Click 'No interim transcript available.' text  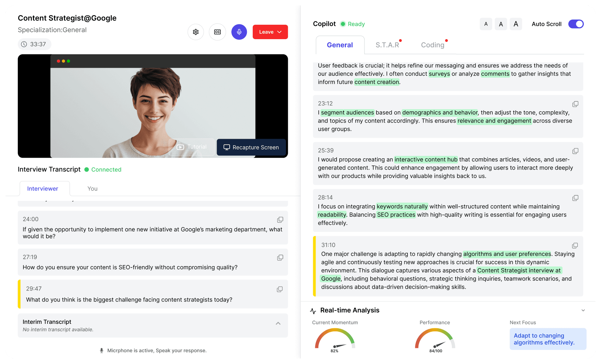(x=58, y=330)
